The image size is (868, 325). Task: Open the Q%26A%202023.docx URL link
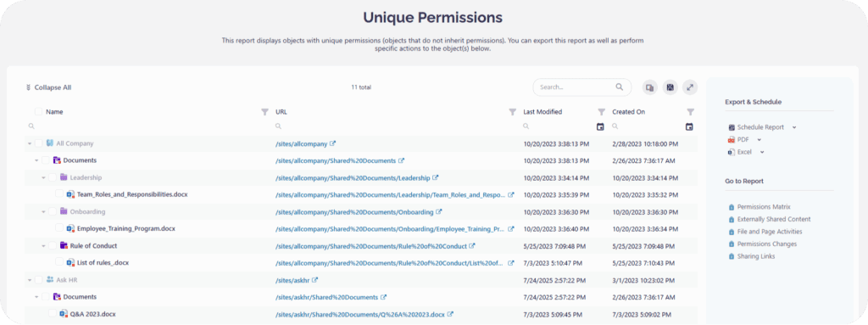[360, 314]
